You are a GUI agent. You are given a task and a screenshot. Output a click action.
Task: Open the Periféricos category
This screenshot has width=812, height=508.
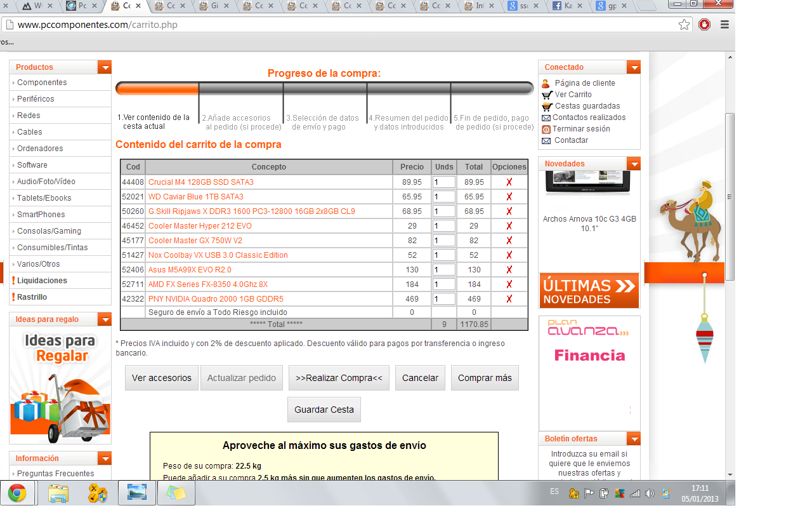click(x=36, y=99)
